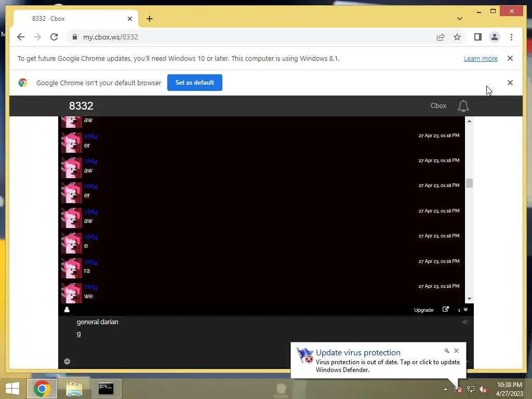The width and height of the screenshot is (532, 399).
Task: Open File Explorer from the taskbar
Action: point(74,389)
